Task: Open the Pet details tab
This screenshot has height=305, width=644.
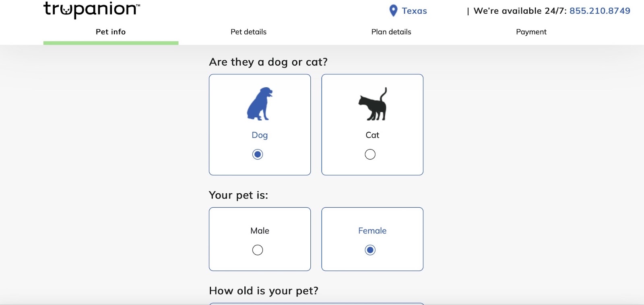Action: pyautogui.click(x=248, y=32)
